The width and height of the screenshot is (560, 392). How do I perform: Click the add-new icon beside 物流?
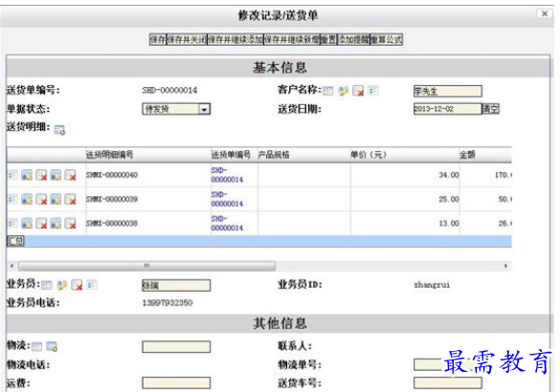click(52, 346)
